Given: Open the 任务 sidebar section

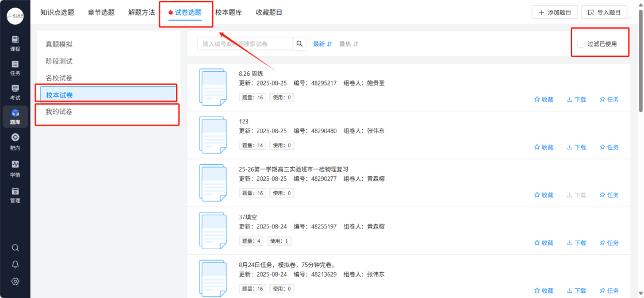Looking at the screenshot, I should pos(15,68).
